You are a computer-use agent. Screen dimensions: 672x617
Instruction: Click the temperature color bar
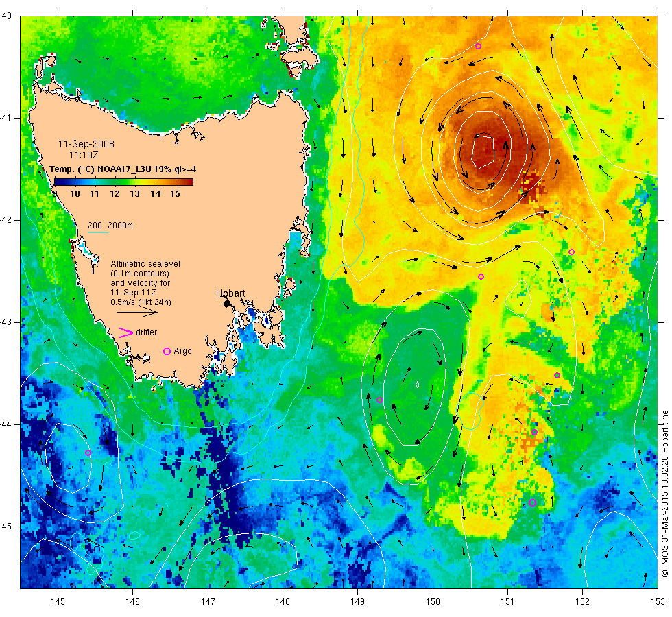tap(123, 182)
